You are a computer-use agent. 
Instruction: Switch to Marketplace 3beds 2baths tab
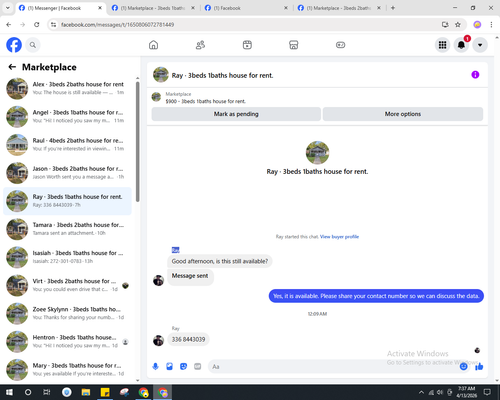[339, 8]
